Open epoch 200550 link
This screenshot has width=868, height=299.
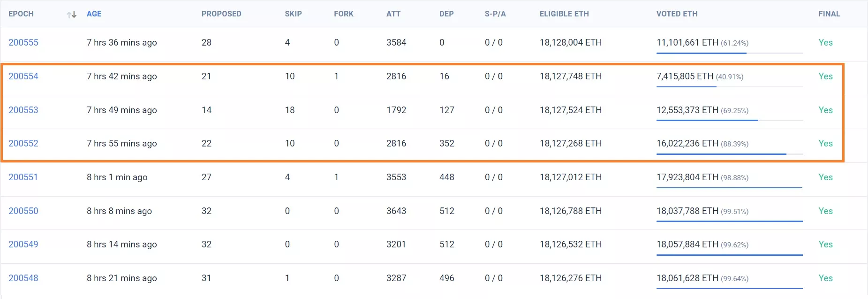click(x=23, y=211)
